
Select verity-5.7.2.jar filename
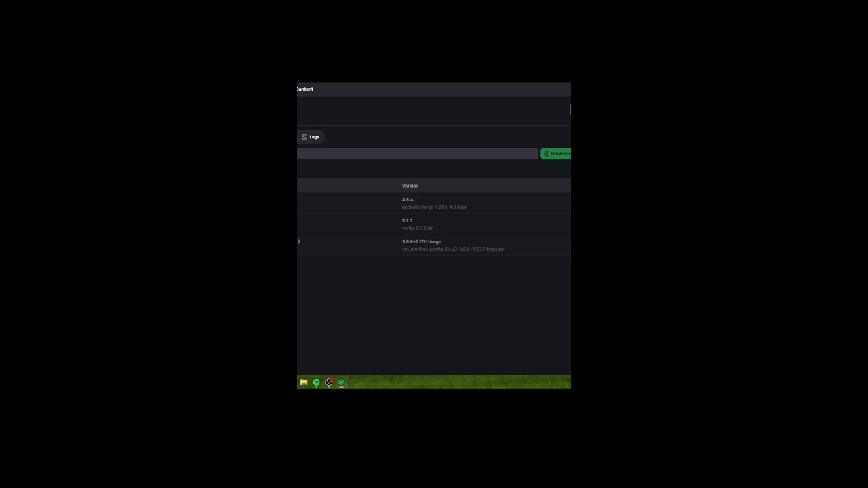click(417, 228)
